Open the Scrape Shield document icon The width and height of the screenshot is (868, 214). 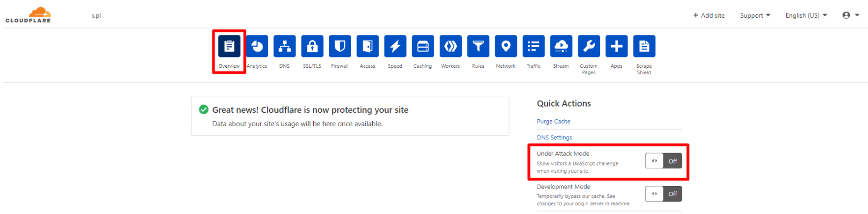click(x=644, y=46)
